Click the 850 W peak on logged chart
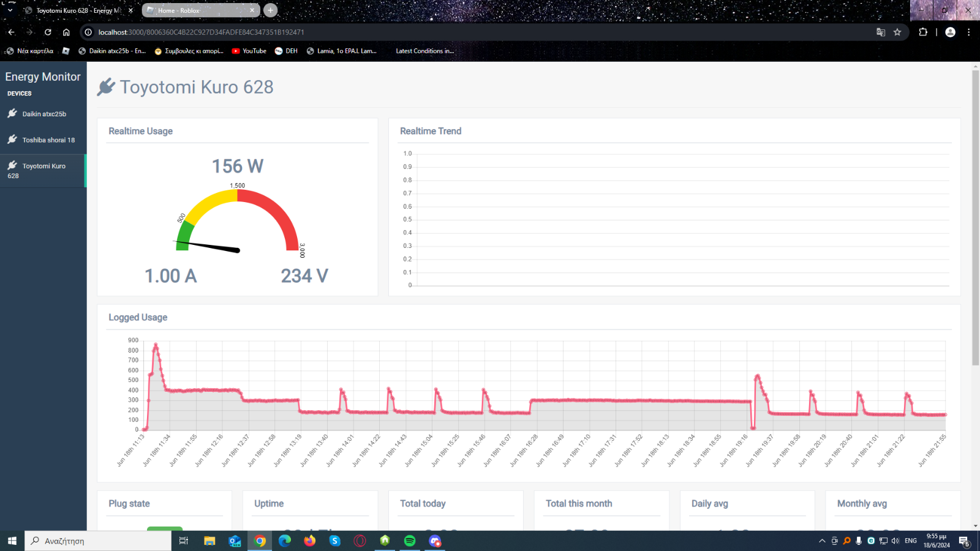This screenshot has height=551, width=980. tap(156, 345)
